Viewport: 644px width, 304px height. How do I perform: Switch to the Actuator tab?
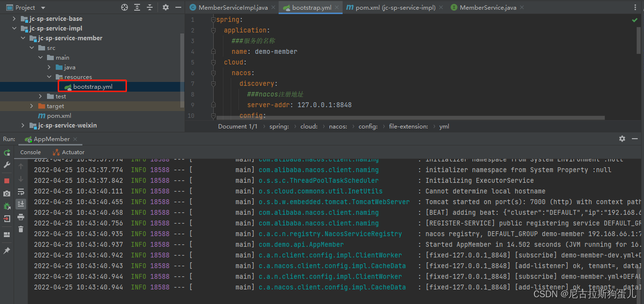tap(68, 152)
